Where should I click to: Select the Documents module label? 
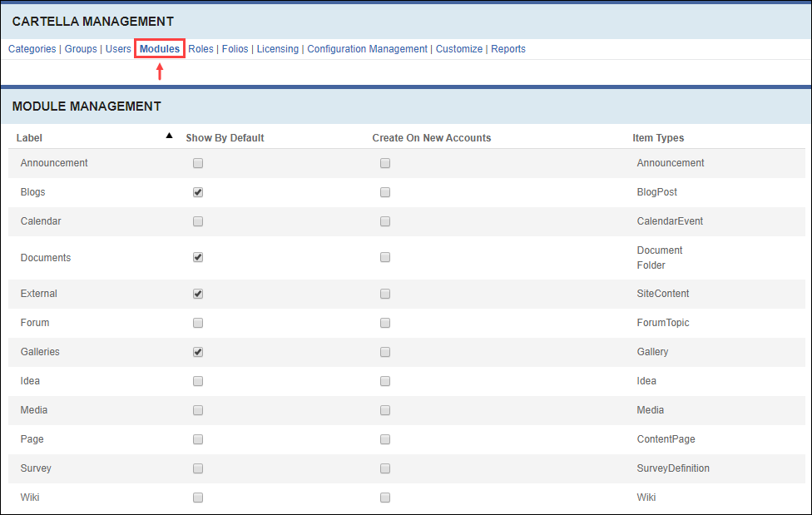click(46, 258)
